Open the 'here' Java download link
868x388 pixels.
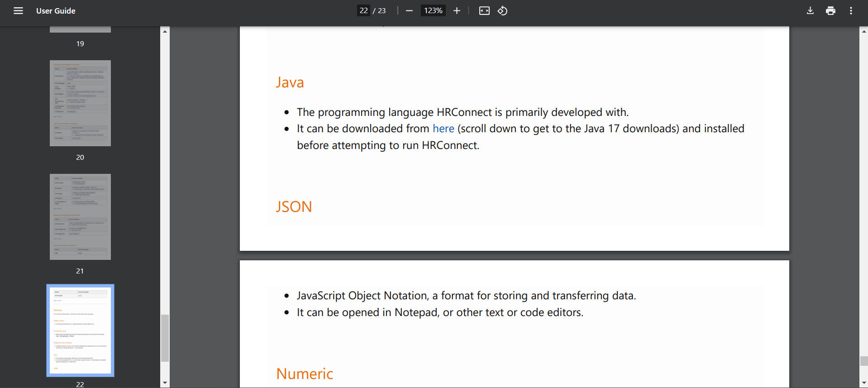coord(444,129)
